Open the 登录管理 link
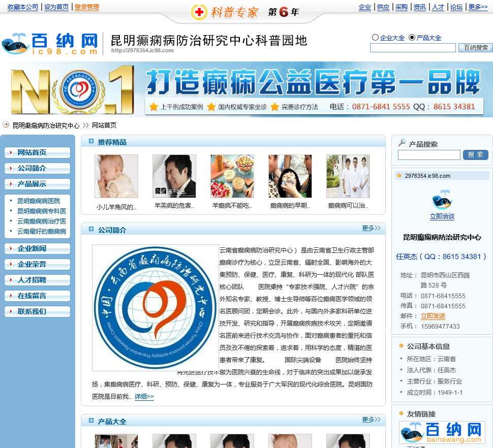The width and height of the screenshot is (493, 448). point(87,7)
